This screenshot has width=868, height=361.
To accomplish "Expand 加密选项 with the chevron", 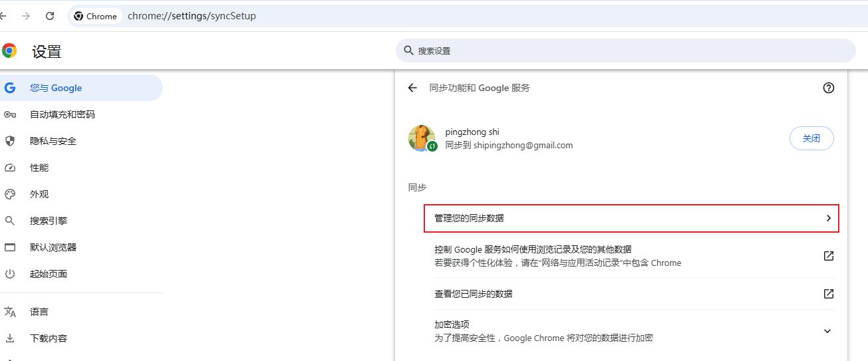I will (827, 331).
